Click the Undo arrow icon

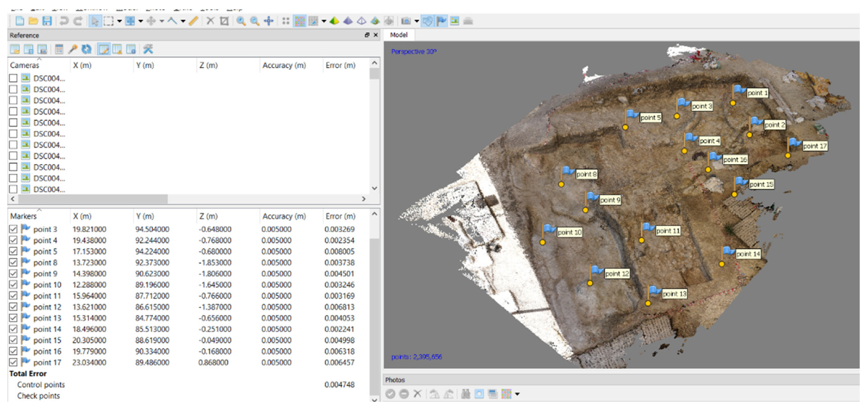64,21
